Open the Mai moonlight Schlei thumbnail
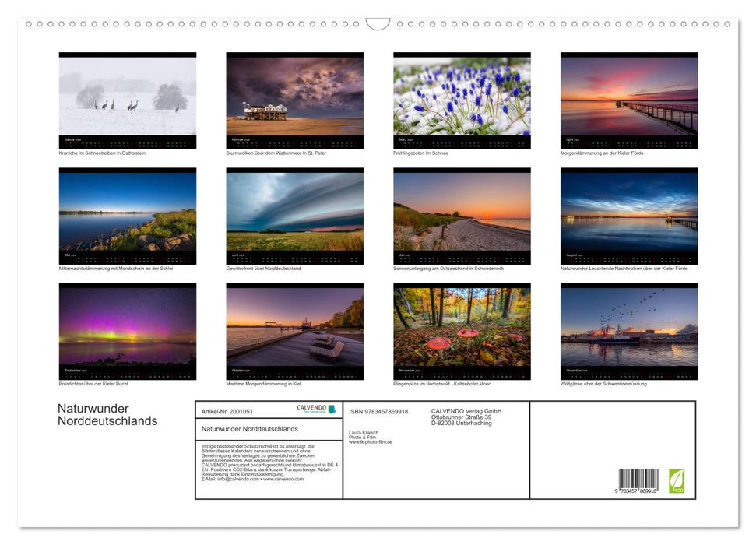Screen dimensions: 756x545 [x=127, y=215]
